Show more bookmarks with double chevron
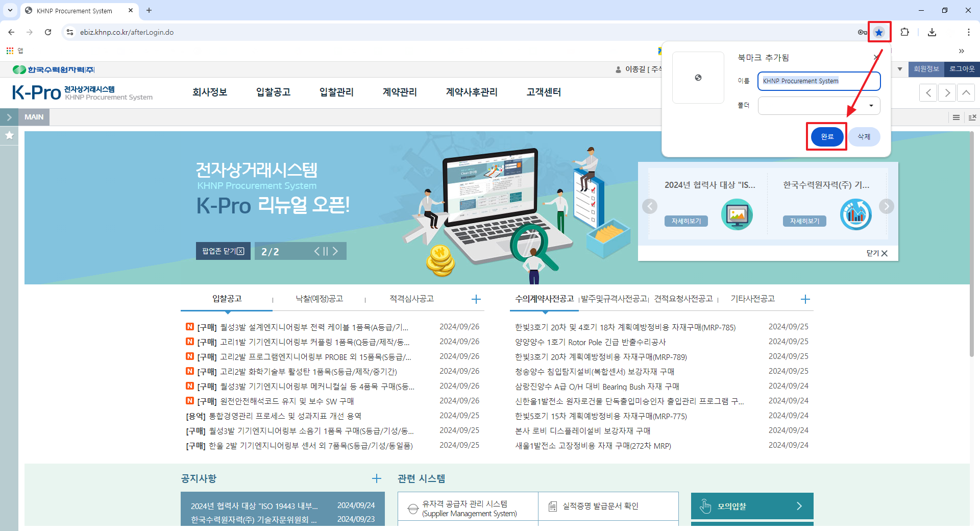980x531 pixels. (962, 51)
